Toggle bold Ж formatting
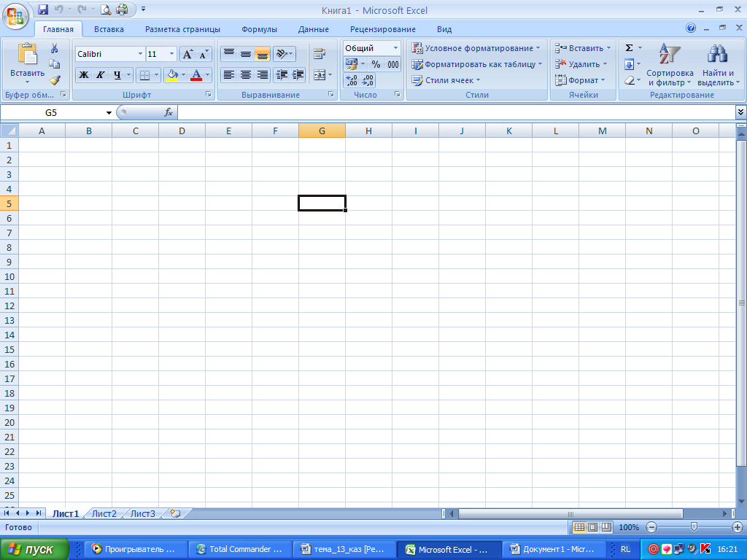 tap(83, 75)
